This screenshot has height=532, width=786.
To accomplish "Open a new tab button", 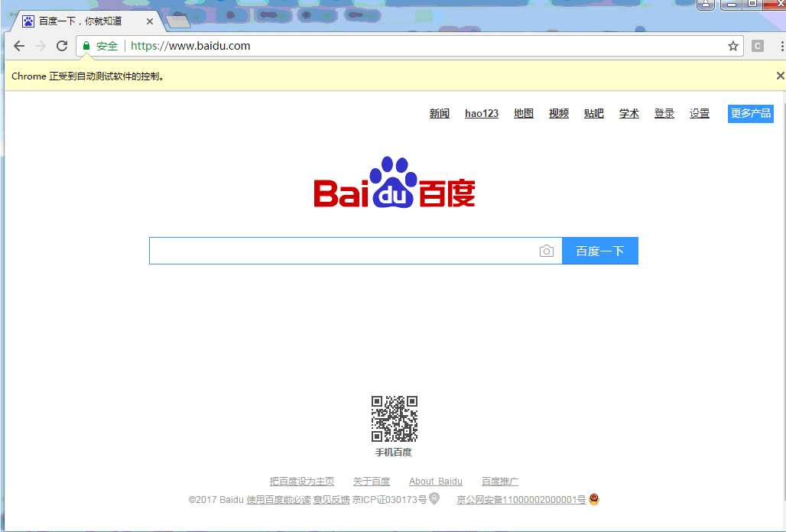I will click(178, 21).
